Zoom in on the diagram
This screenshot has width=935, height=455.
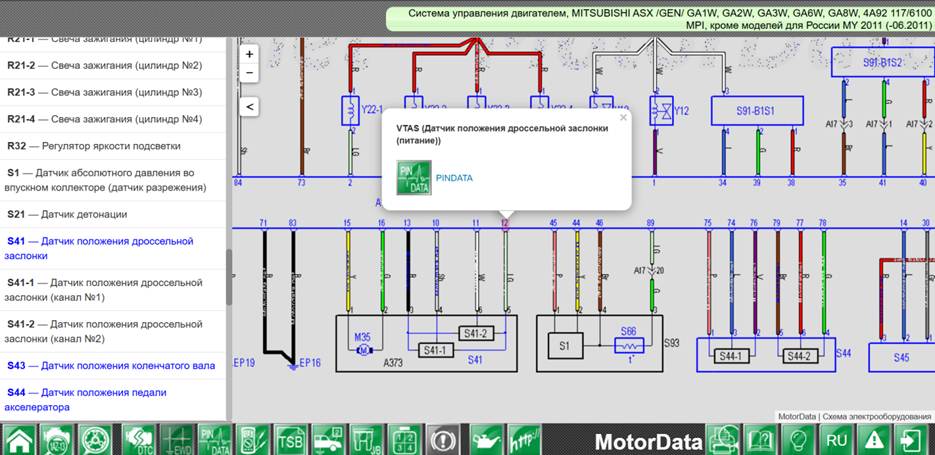pos(249,54)
